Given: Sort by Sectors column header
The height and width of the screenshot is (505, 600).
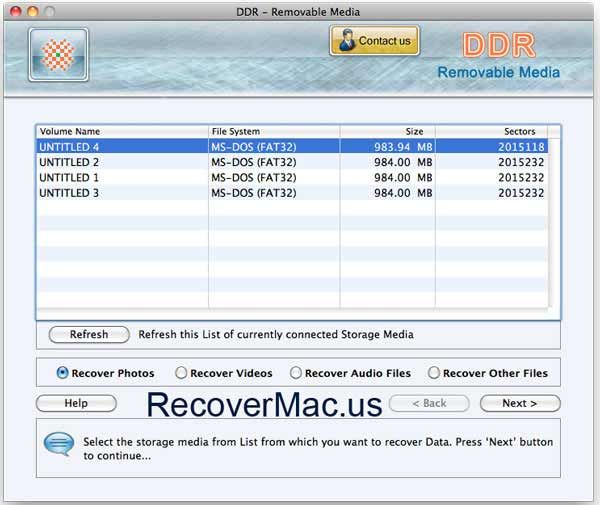Looking at the screenshot, I should (491, 132).
